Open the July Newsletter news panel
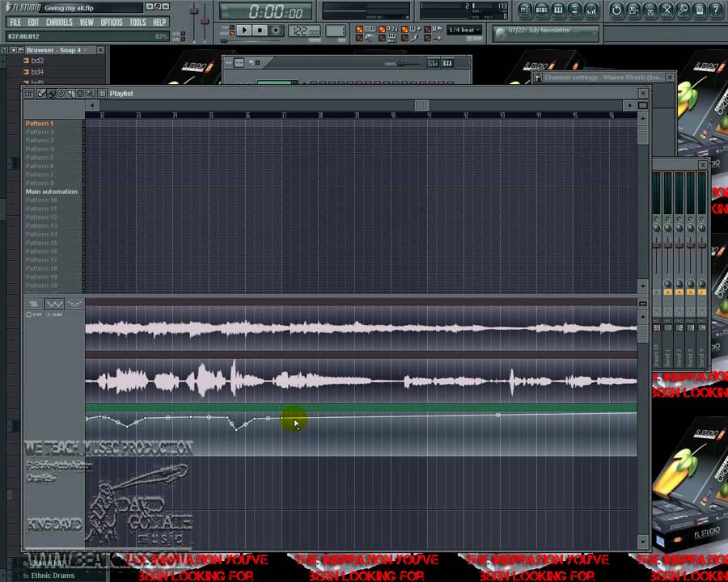Image resolution: width=728 pixels, height=582 pixels. (545, 32)
